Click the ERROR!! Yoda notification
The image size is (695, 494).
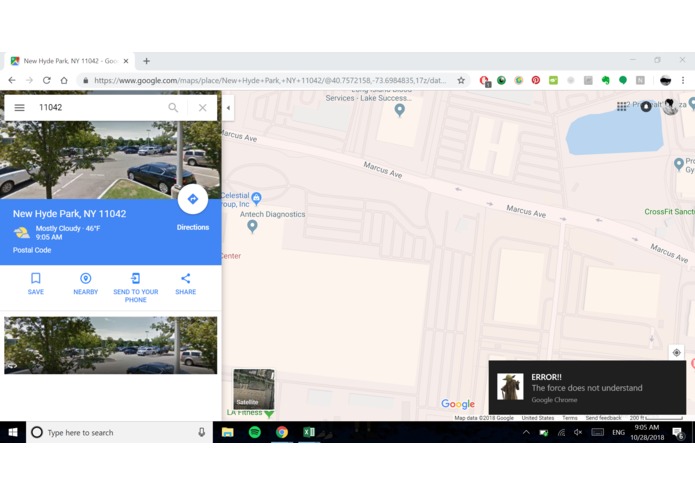(x=587, y=388)
